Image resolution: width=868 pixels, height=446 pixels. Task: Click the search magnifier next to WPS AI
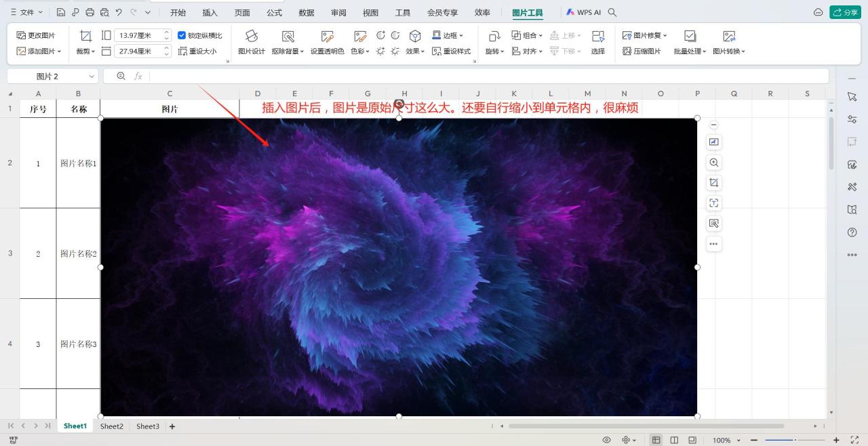click(612, 12)
